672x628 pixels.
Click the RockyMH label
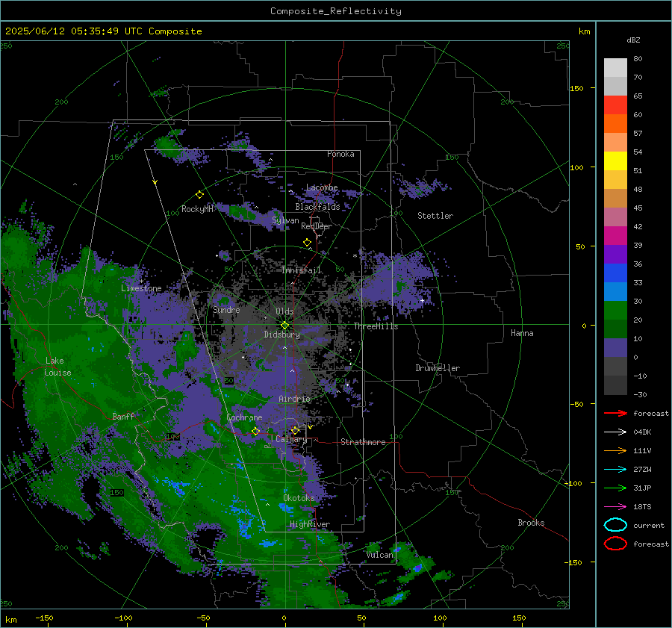coord(197,209)
